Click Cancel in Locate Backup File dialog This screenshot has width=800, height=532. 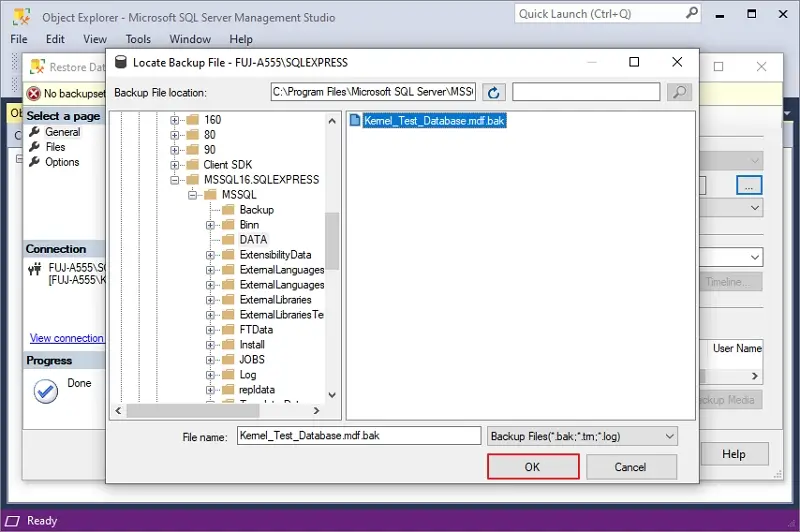631,467
